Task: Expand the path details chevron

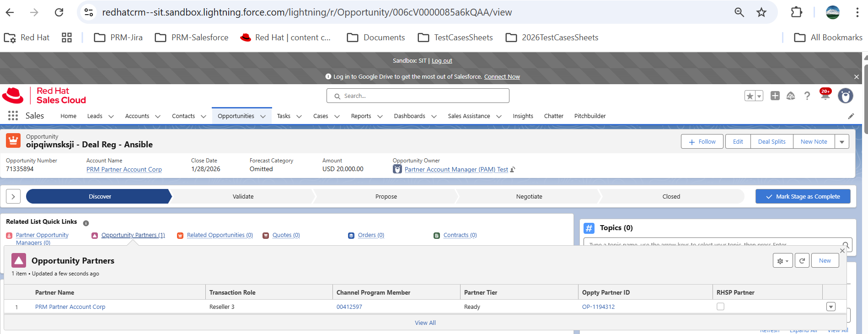Action: click(x=13, y=196)
